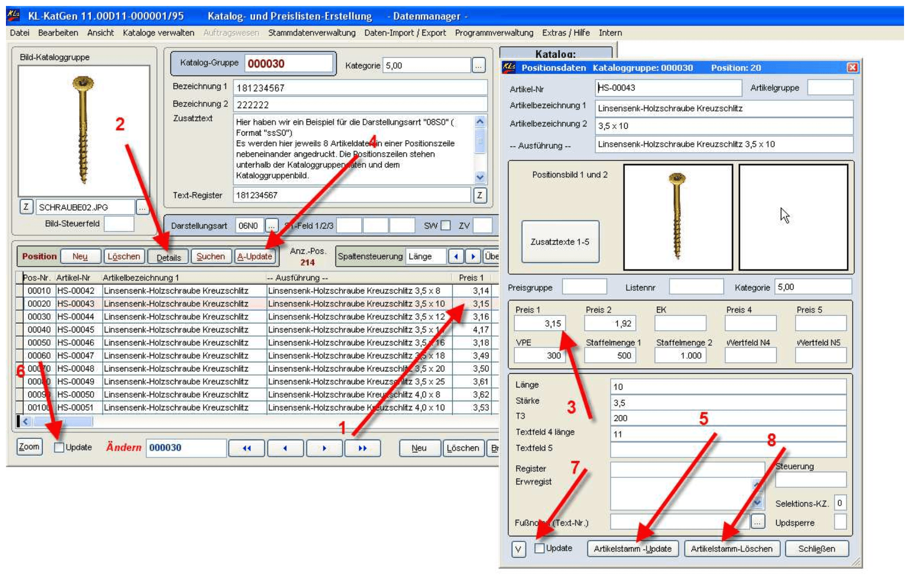Viewport: 910px width, 588px height.
Task: Click Bezeichnung 2 field 222222
Action: [360, 104]
